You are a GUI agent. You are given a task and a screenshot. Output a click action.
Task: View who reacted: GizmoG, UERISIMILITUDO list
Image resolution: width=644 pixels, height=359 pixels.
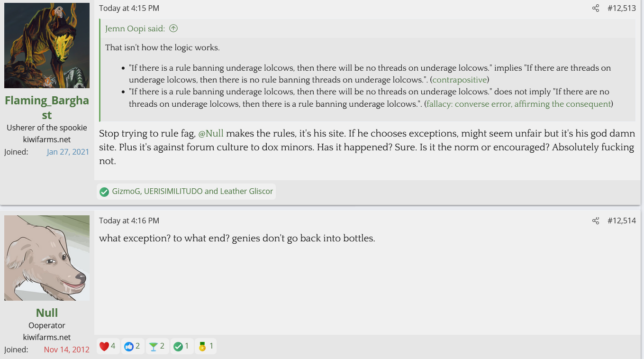coord(192,192)
